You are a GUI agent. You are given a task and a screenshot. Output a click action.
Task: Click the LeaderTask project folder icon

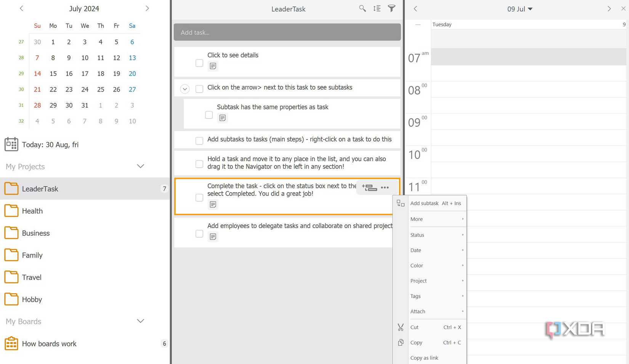(11, 189)
